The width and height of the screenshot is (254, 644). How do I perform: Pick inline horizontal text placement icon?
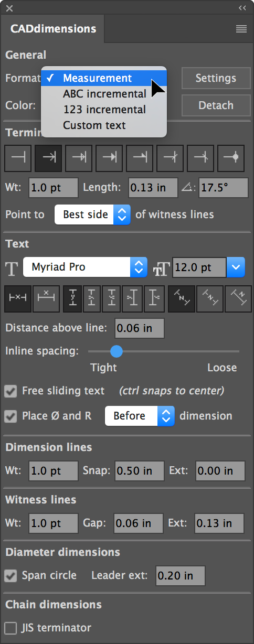[18, 298]
